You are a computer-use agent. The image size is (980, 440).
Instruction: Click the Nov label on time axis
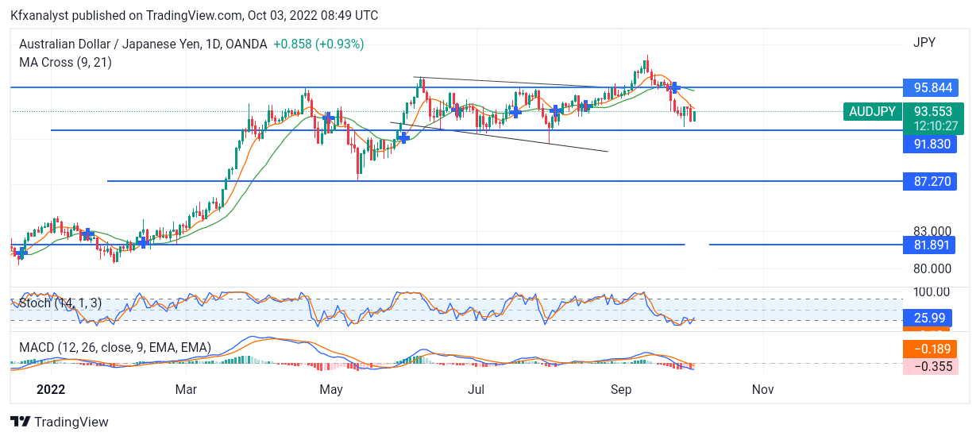(x=762, y=389)
